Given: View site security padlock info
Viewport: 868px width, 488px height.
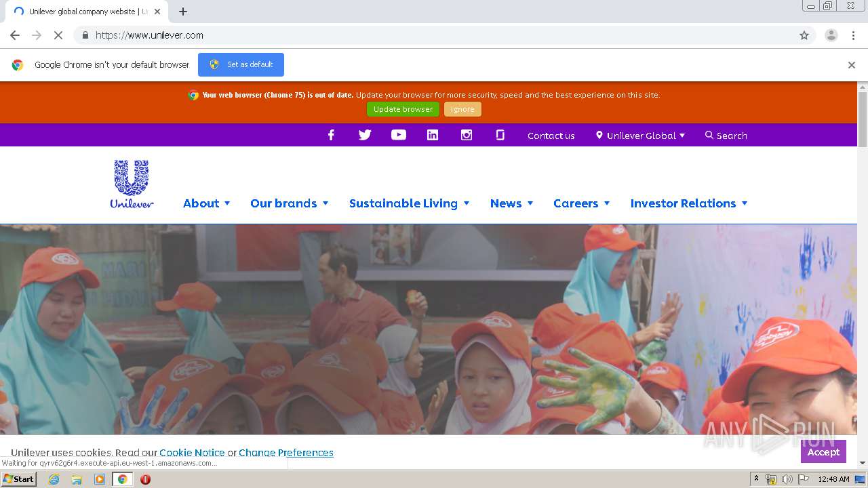Looking at the screenshot, I should 85,35.
